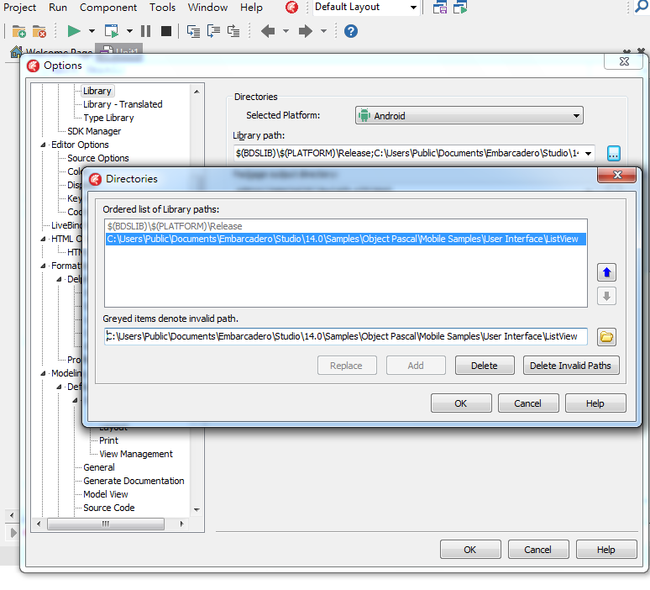Click Cancel in the Options dialog
Image resolution: width=650 pixels, height=590 pixels.
point(538,549)
